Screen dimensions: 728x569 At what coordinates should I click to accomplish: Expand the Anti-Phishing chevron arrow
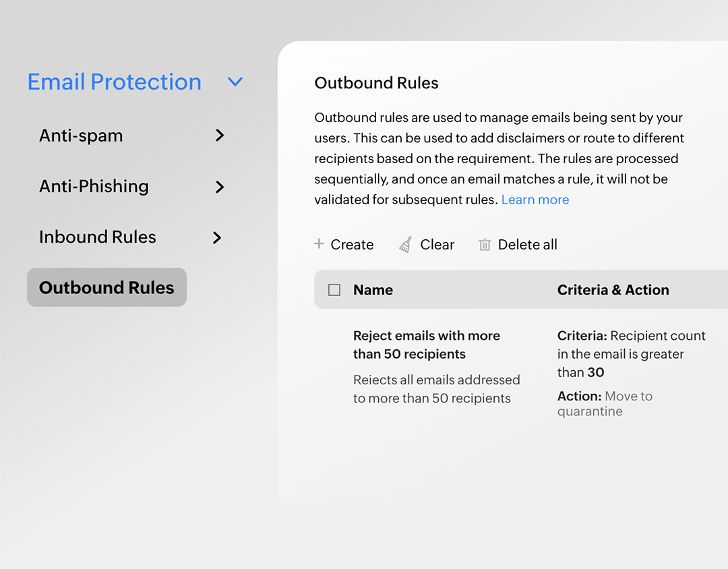point(219,187)
